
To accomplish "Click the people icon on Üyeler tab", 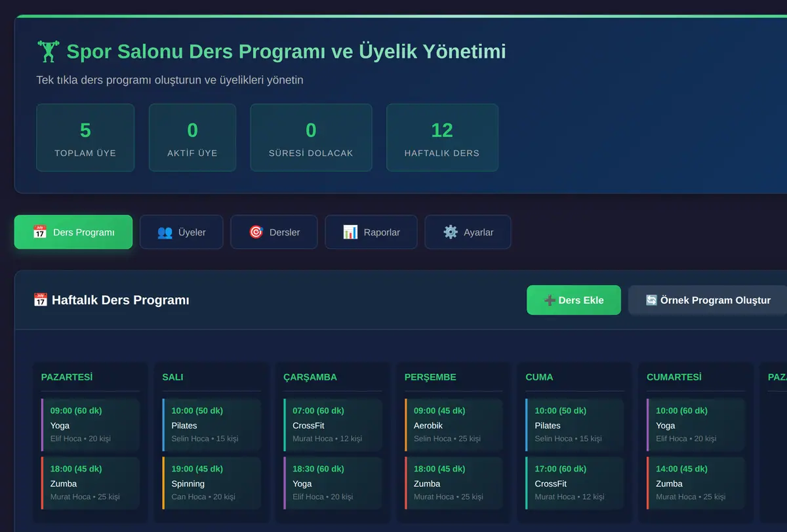I will tap(165, 232).
